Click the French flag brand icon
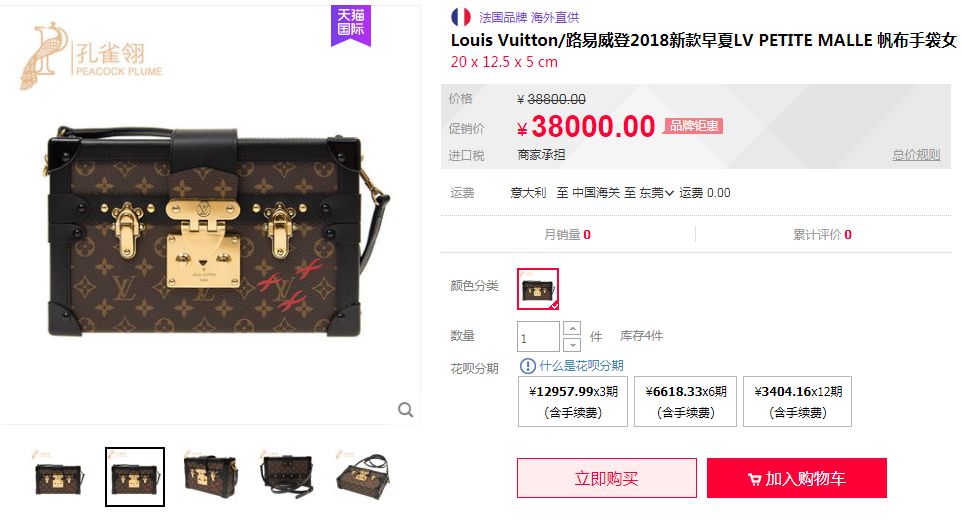 point(461,17)
